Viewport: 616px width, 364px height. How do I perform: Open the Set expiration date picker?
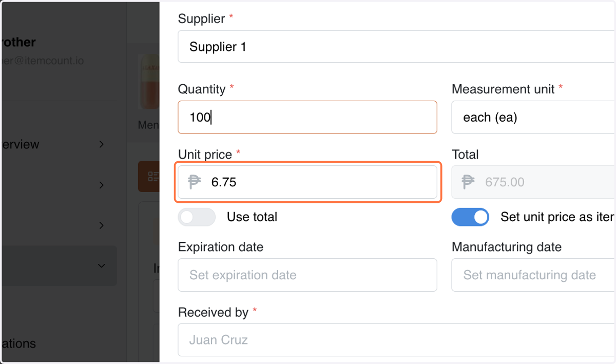pos(307,275)
